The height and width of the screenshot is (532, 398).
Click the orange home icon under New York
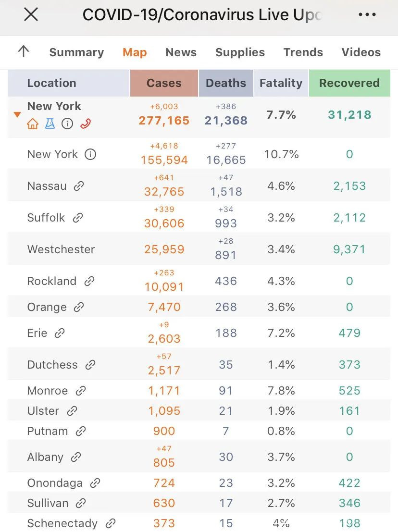[x=32, y=124]
